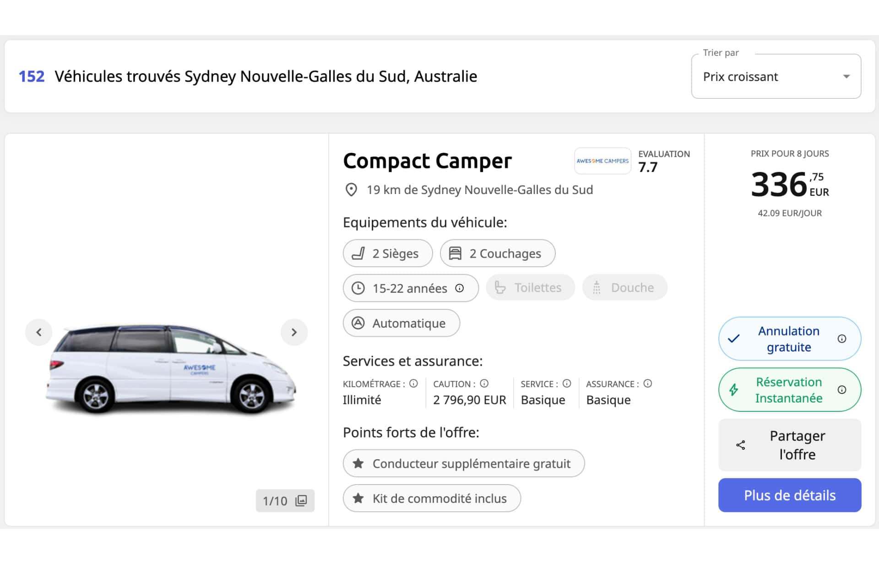Click the info icon next to Kilométrage
The image size is (879, 588).
(413, 383)
